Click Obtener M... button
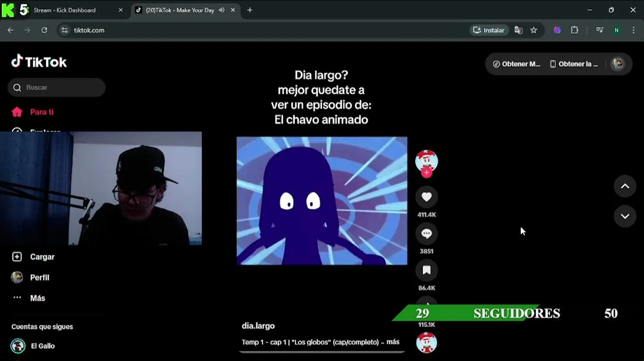644x361 pixels. click(517, 64)
